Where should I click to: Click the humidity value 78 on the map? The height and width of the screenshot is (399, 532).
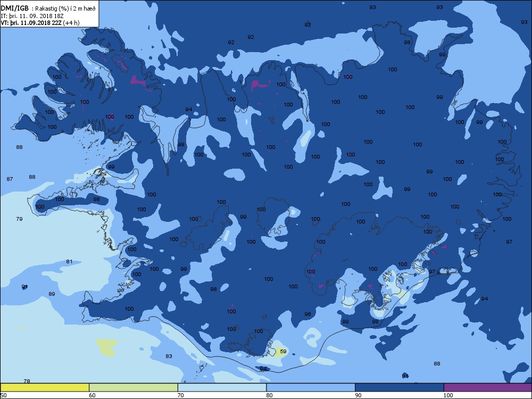coord(27,381)
